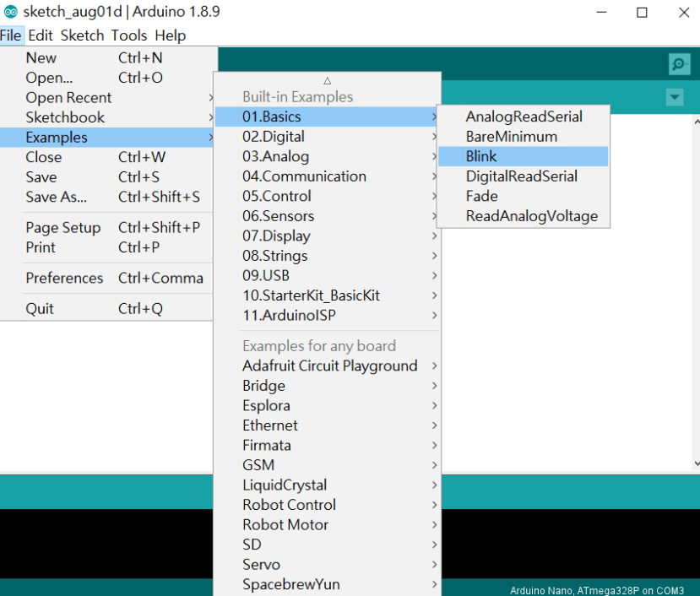Select Save As... menu entry
Image resolution: width=700 pixels, height=596 pixels.
[106, 197]
